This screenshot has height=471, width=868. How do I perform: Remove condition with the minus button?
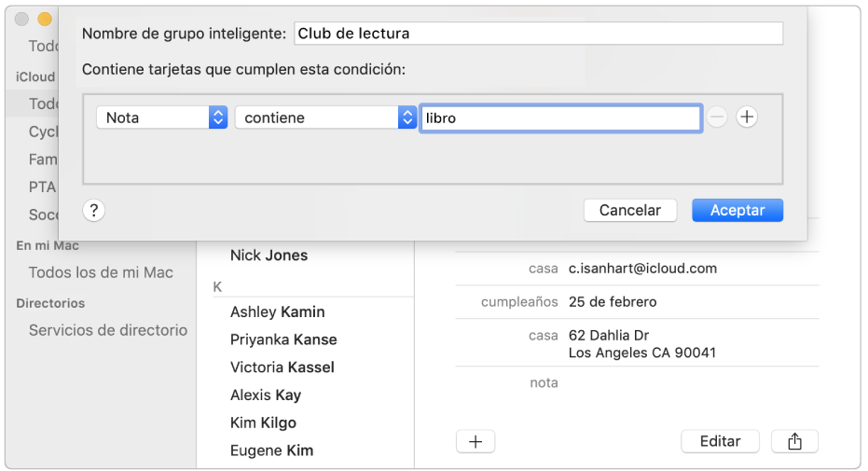pos(717,118)
